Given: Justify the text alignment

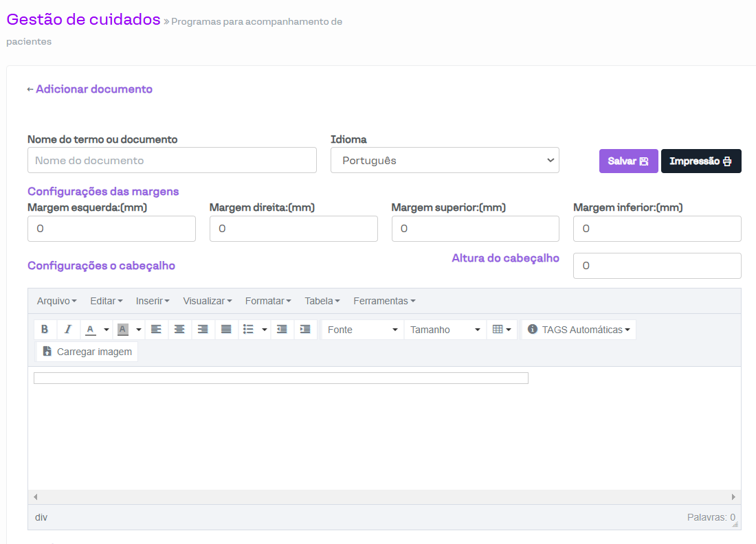Looking at the screenshot, I should pos(226,330).
